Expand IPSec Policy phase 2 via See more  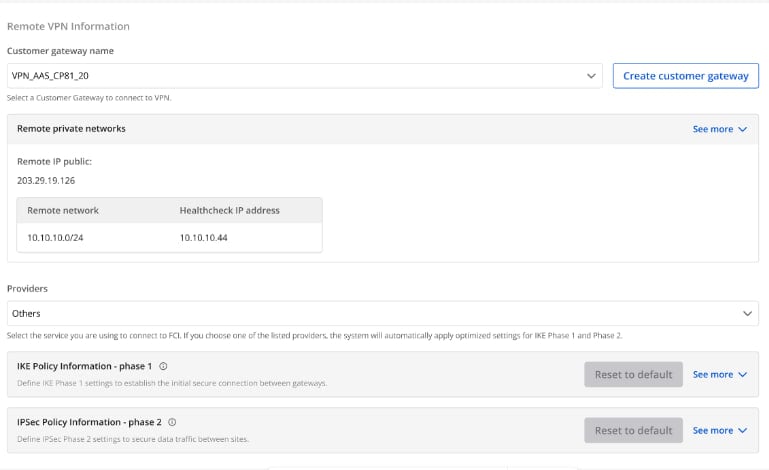pyautogui.click(x=713, y=431)
